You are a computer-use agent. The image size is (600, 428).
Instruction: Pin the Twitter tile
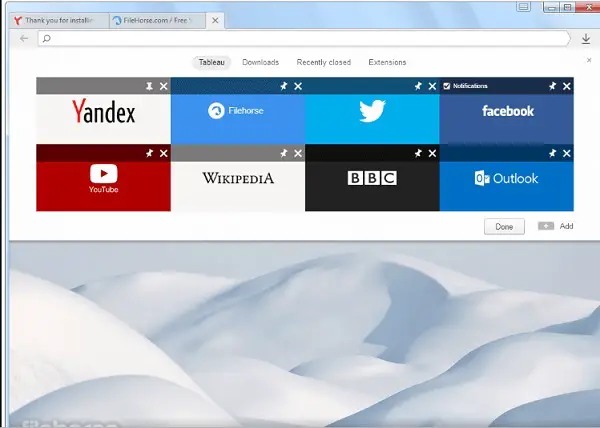[x=418, y=86]
